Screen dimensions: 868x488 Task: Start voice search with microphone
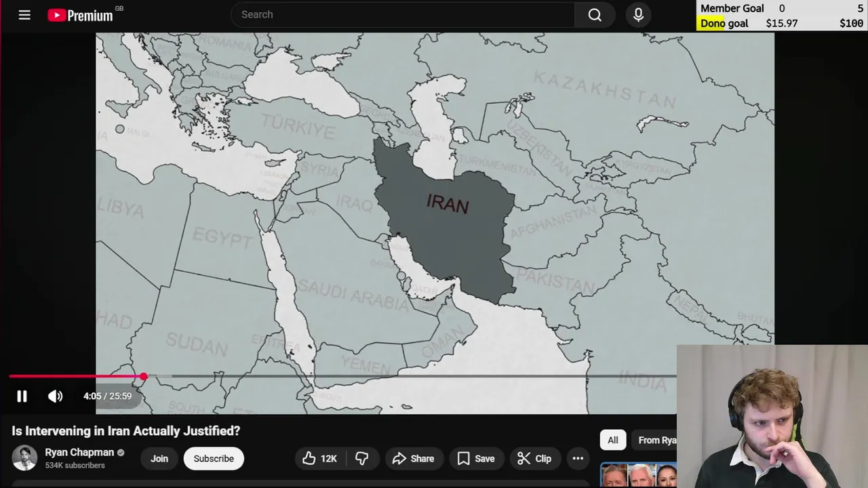click(x=638, y=14)
